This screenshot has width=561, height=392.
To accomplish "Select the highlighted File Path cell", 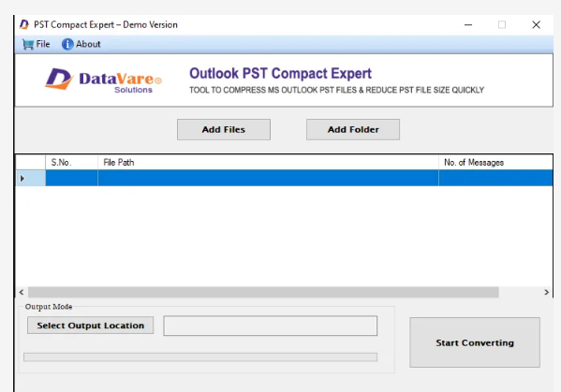I will (x=268, y=178).
